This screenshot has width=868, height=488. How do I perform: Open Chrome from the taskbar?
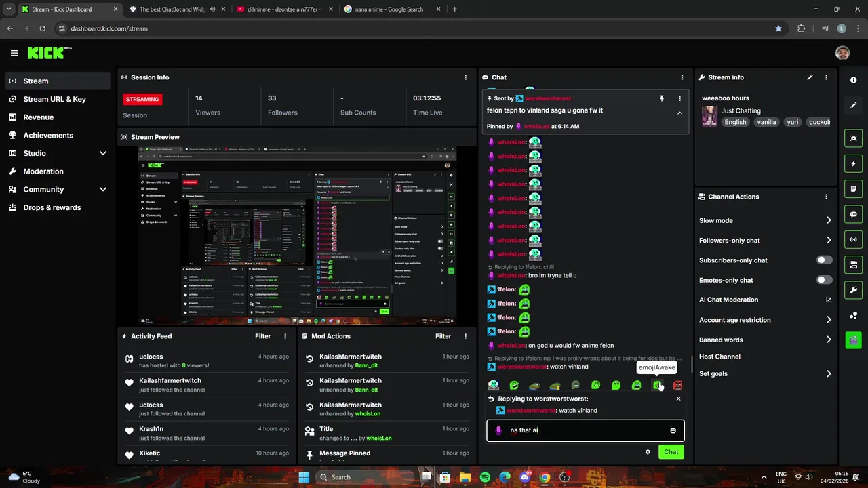[545, 477]
